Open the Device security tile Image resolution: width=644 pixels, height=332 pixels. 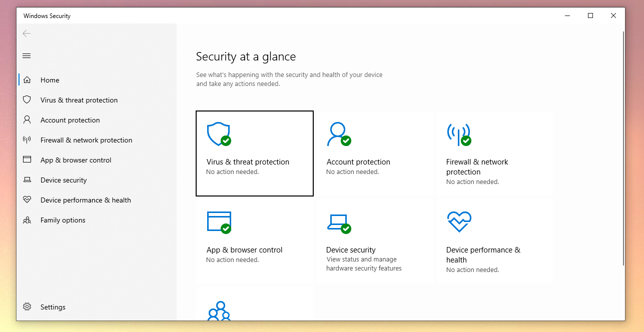click(373, 241)
